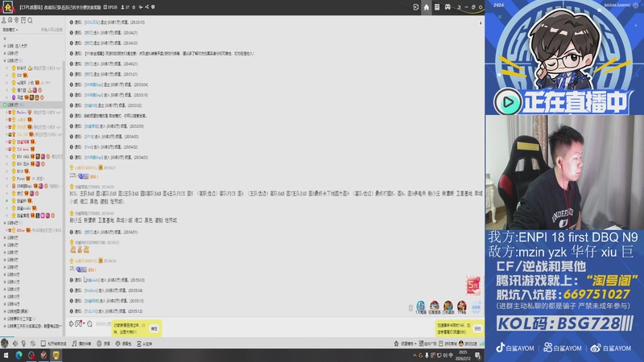Select user First in the channel tree
Screen dimensions: 644x362
(x=21, y=179)
